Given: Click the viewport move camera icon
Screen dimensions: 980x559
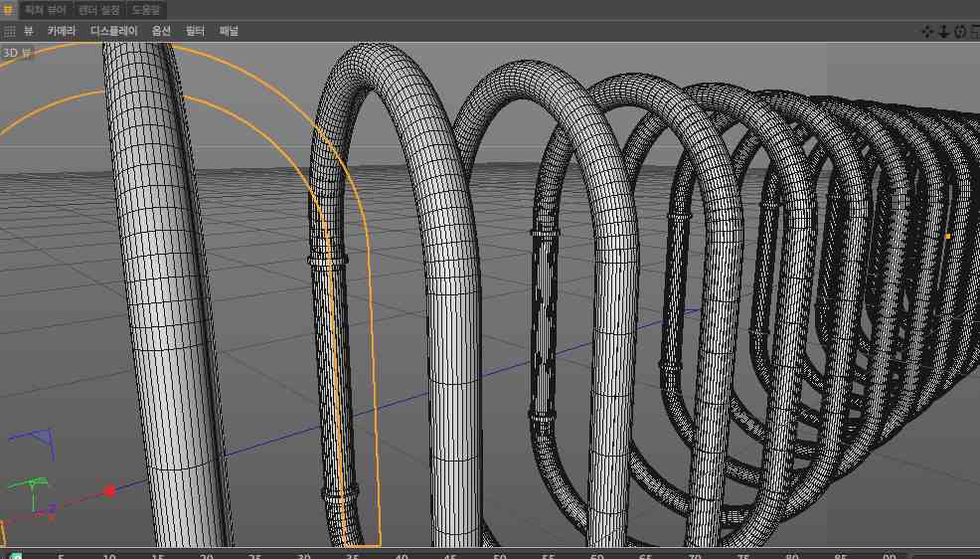Looking at the screenshot, I should [927, 31].
